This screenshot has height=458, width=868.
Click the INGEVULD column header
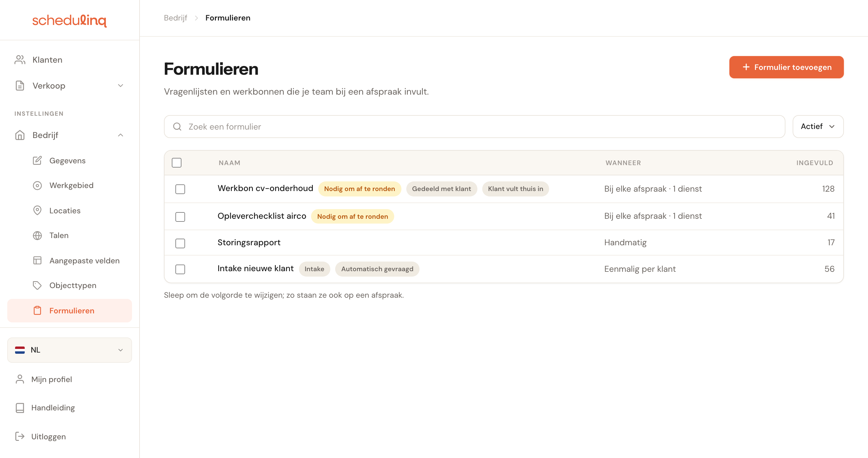(x=814, y=163)
